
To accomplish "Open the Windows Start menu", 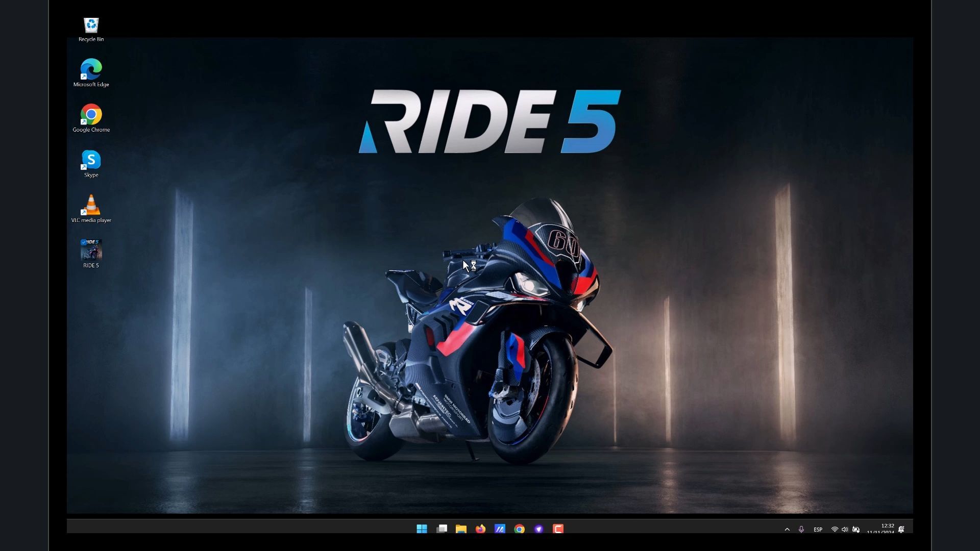I will pyautogui.click(x=422, y=529).
